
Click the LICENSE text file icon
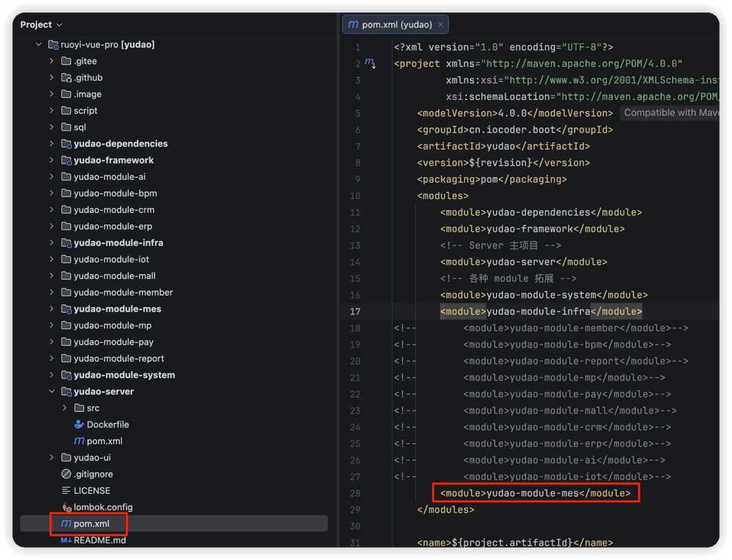[x=66, y=490]
